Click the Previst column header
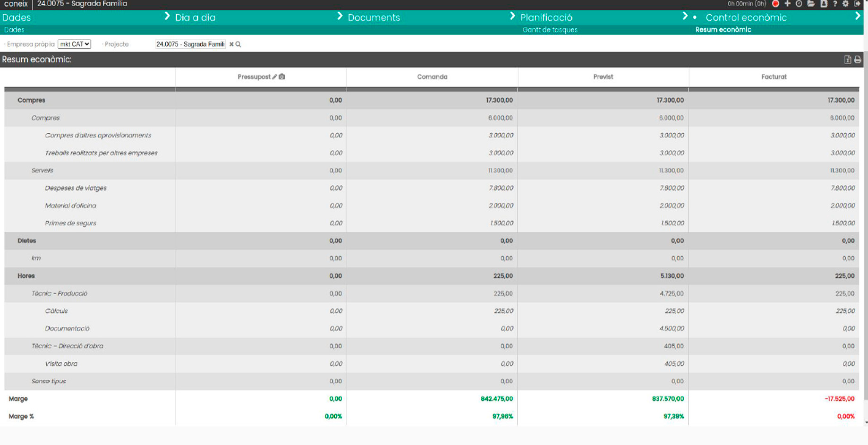 coord(603,77)
